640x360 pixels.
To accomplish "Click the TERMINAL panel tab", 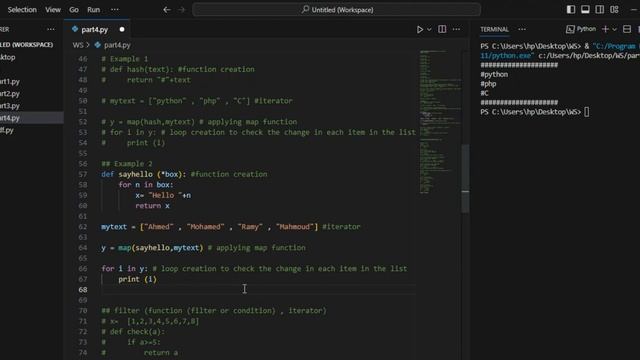I will pyautogui.click(x=494, y=29).
